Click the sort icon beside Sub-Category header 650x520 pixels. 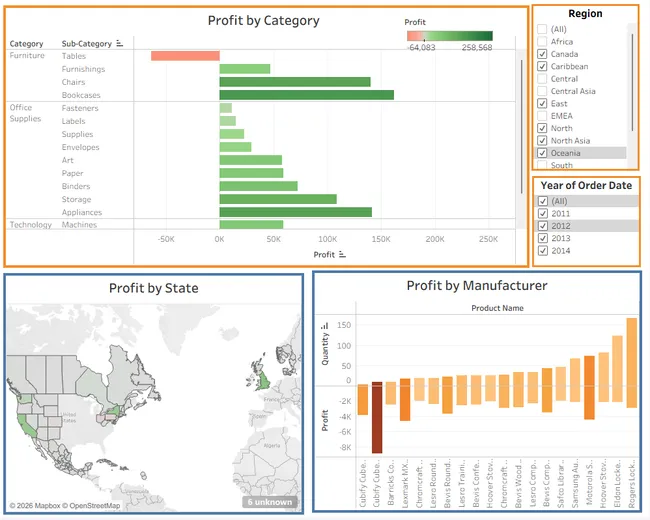coord(119,43)
